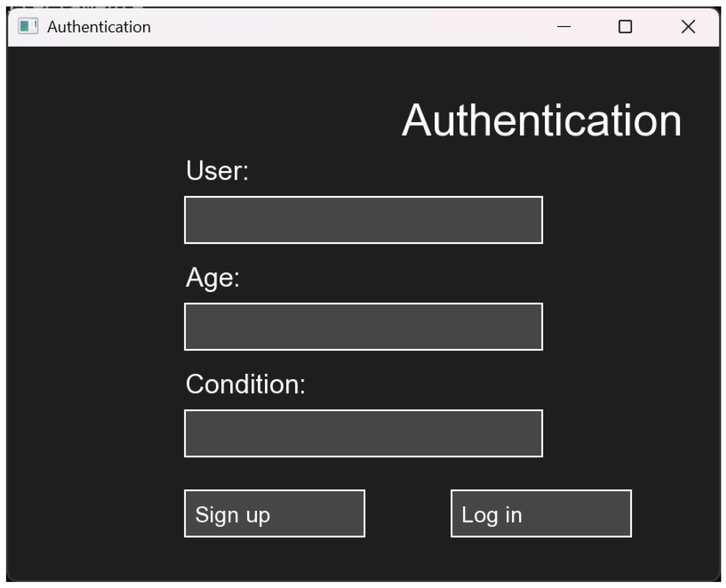Click blank space right of the User field
This screenshot has width=726, height=588.
tap(630, 220)
